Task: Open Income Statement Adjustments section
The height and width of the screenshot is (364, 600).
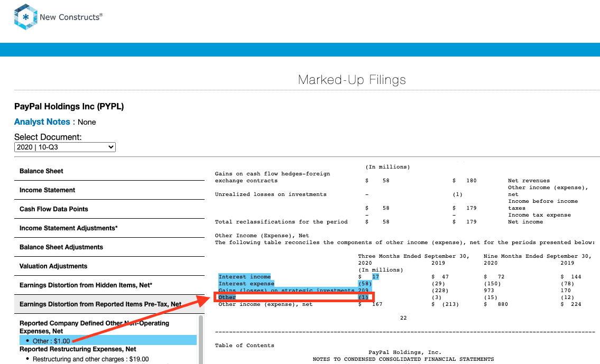Action: click(x=109, y=228)
